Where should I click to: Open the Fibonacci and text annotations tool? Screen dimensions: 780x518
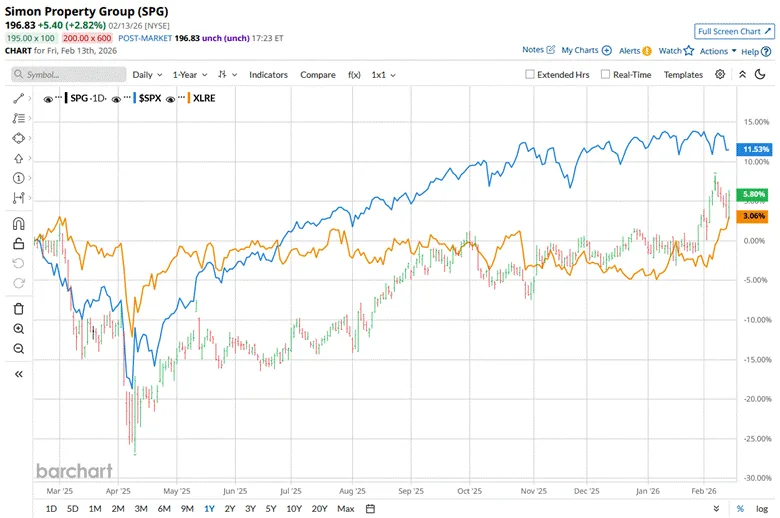[18, 118]
